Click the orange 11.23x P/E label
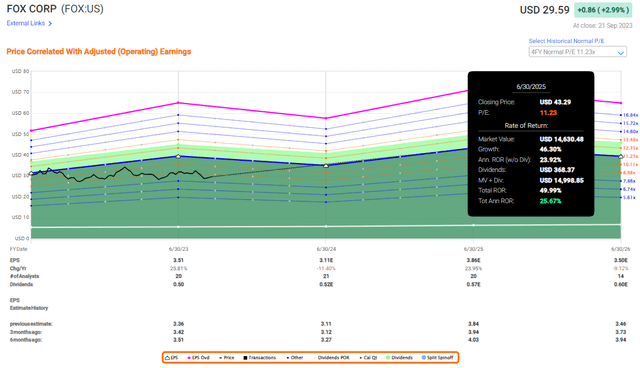Image resolution: width=640 pixels, height=368 pixels. point(631,156)
